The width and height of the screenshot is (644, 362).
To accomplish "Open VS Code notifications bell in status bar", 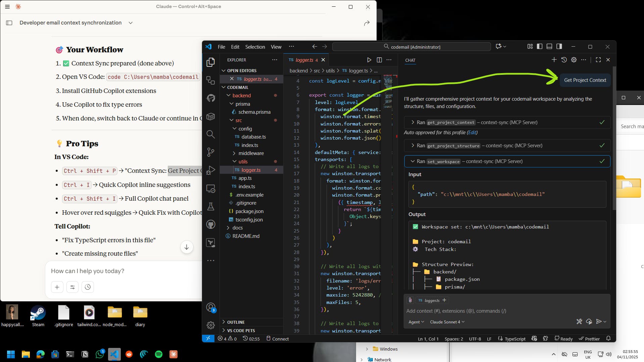I will (608, 339).
